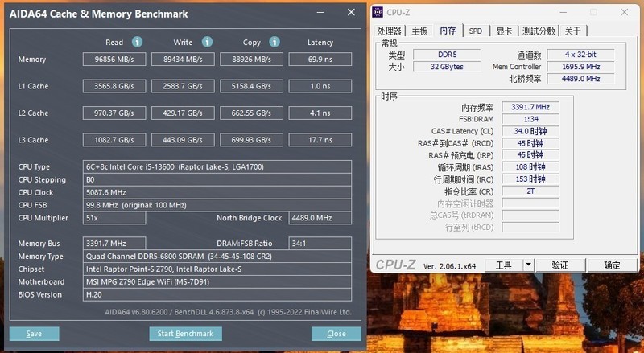Minimize the AIDA64 benchmark window
Viewport: 644px width, 353px height.
(320, 13)
